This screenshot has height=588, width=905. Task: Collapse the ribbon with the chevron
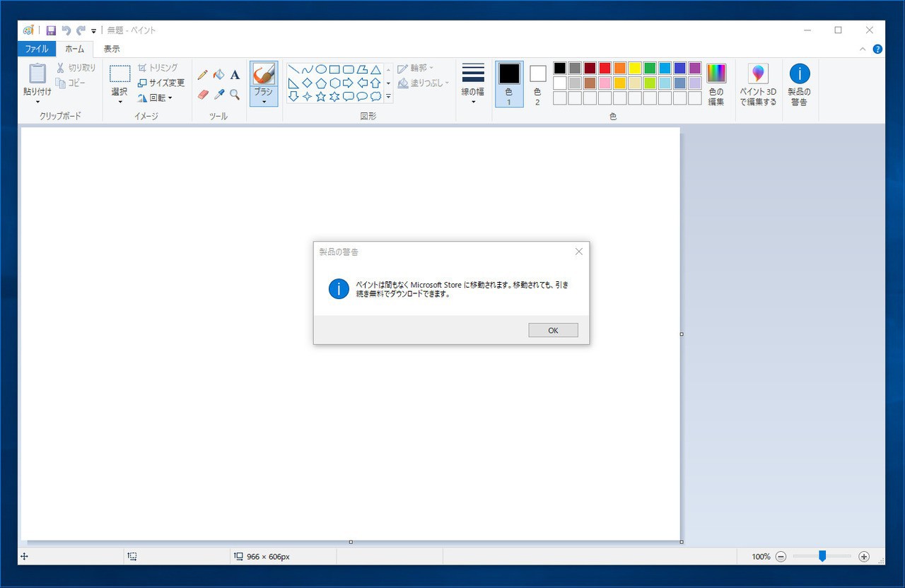(863, 49)
